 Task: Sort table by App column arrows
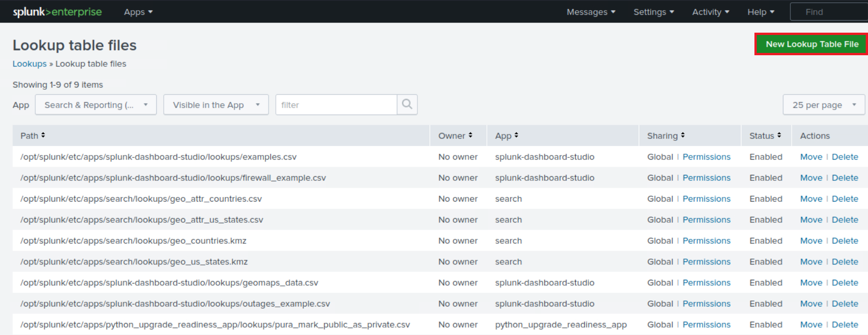[516, 135]
